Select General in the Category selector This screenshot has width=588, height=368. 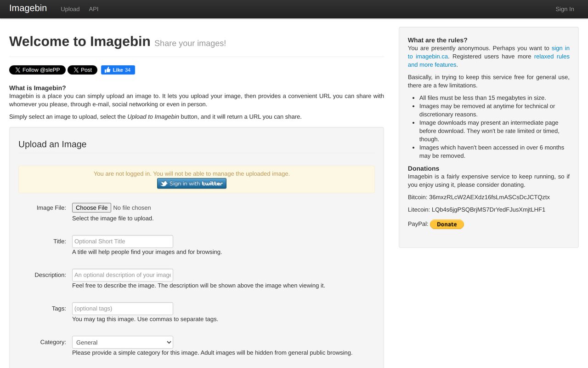pyautogui.click(x=122, y=342)
